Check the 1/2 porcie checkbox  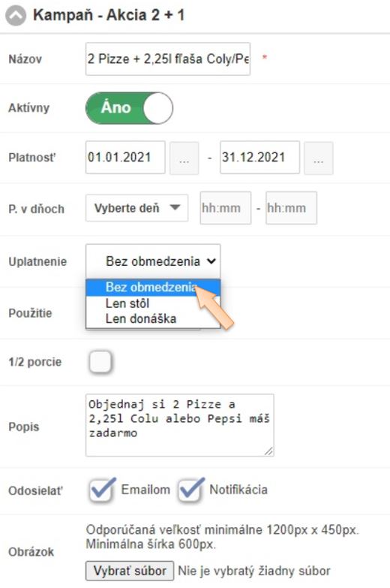(100, 362)
